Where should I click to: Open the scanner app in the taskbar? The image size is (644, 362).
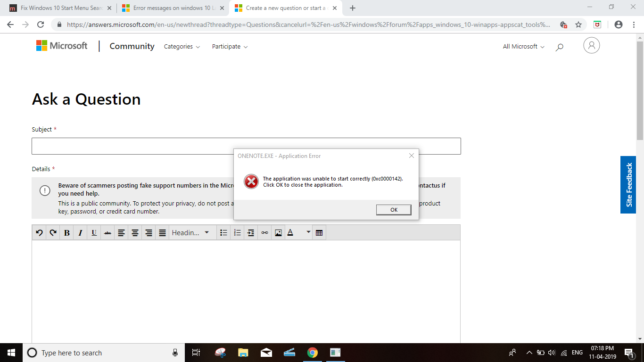(289, 353)
